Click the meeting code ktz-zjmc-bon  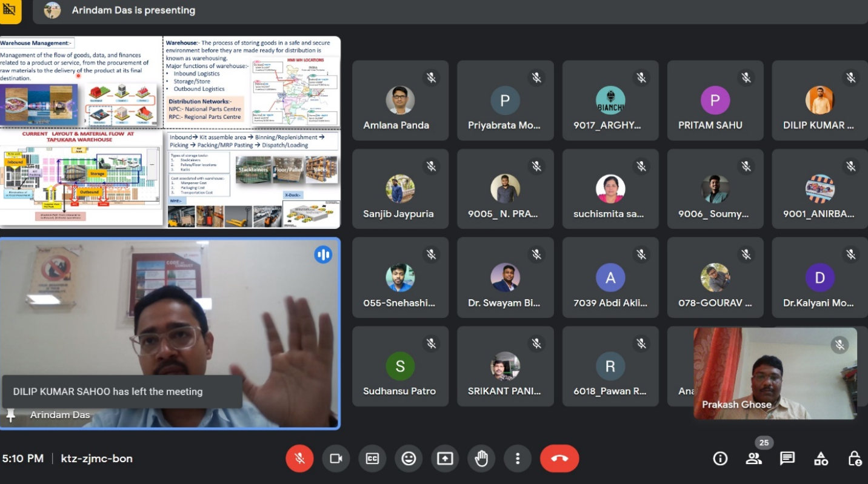coord(97,459)
